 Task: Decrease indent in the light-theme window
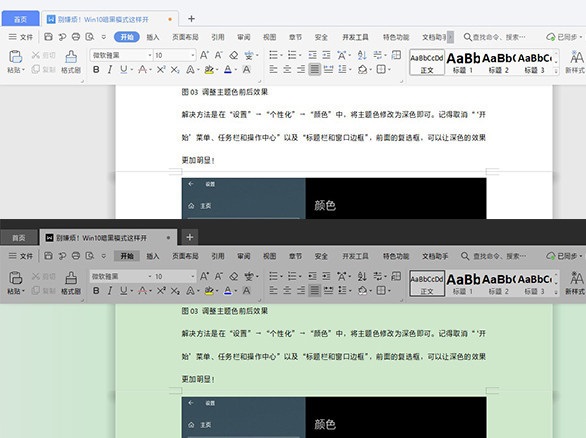pyautogui.click(x=312, y=55)
